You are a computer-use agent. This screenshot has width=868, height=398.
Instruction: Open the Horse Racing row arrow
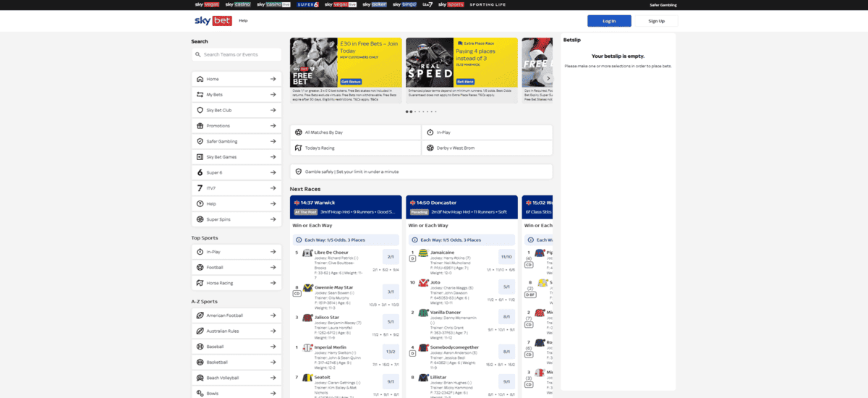click(273, 283)
